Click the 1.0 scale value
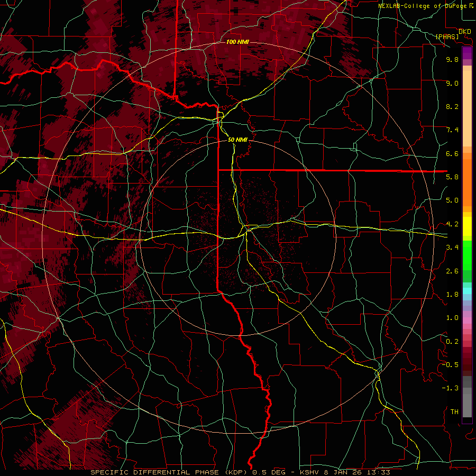The height and width of the screenshot is (476, 476). 452,318
